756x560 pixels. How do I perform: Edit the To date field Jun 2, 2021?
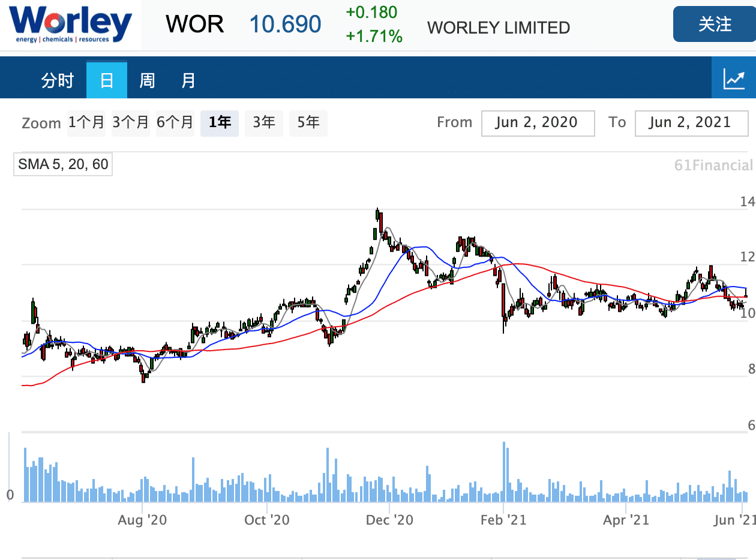click(x=691, y=123)
